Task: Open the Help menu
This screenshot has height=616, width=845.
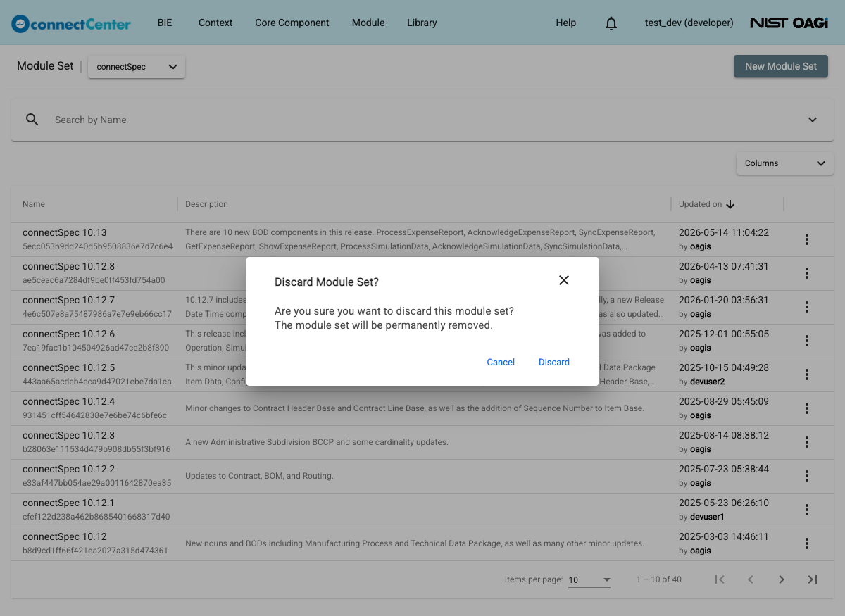Action: (x=566, y=23)
